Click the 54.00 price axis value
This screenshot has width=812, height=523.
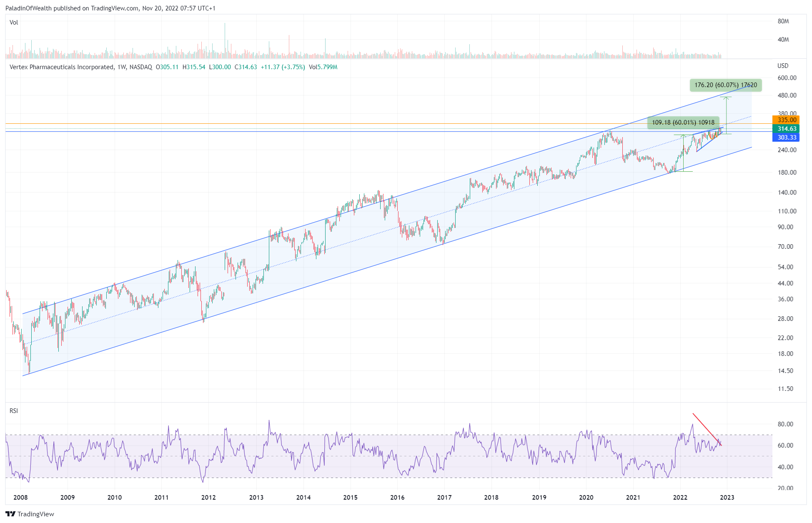click(x=785, y=267)
